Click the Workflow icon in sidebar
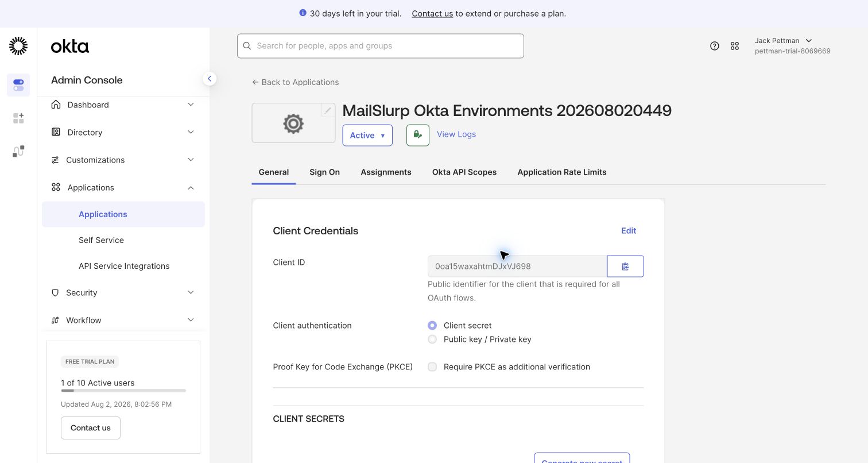Image resolution: width=868 pixels, height=463 pixels. pyautogui.click(x=55, y=320)
